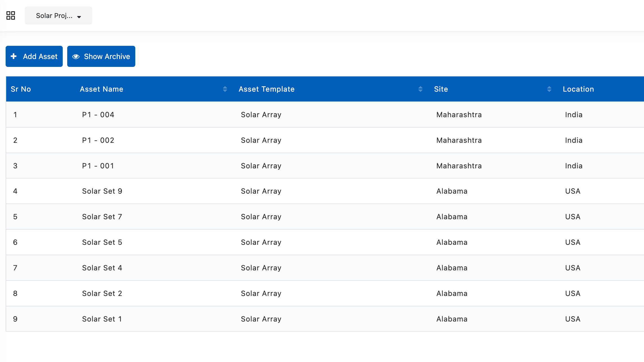The height and width of the screenshot is (362, 644).
Task: Select asset Solar Set 4
Action: pyautogui.click(x=102, y=268)
